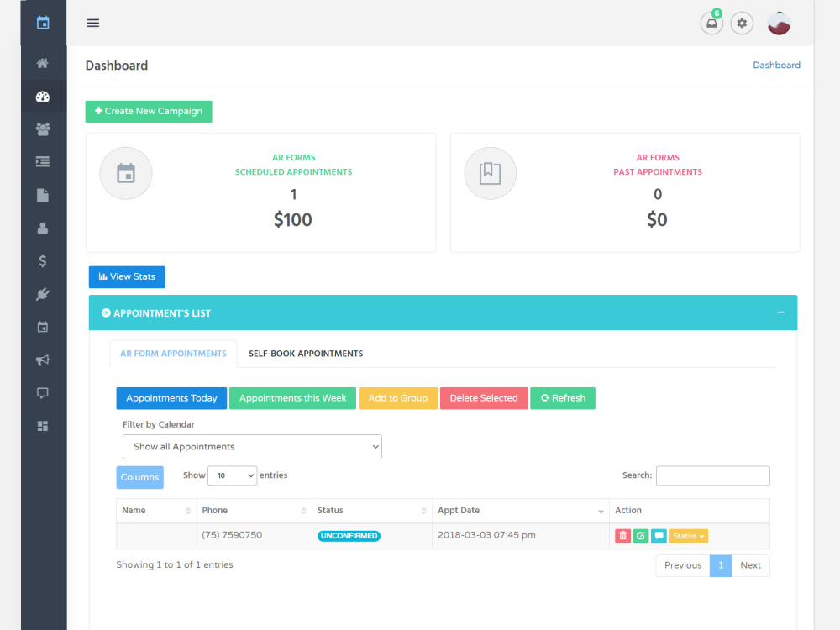This screenshot has width=840, height=630.
Task: Click appointment date 2018-03-03 07:45 pm
Action: click(x=486, y=534)
